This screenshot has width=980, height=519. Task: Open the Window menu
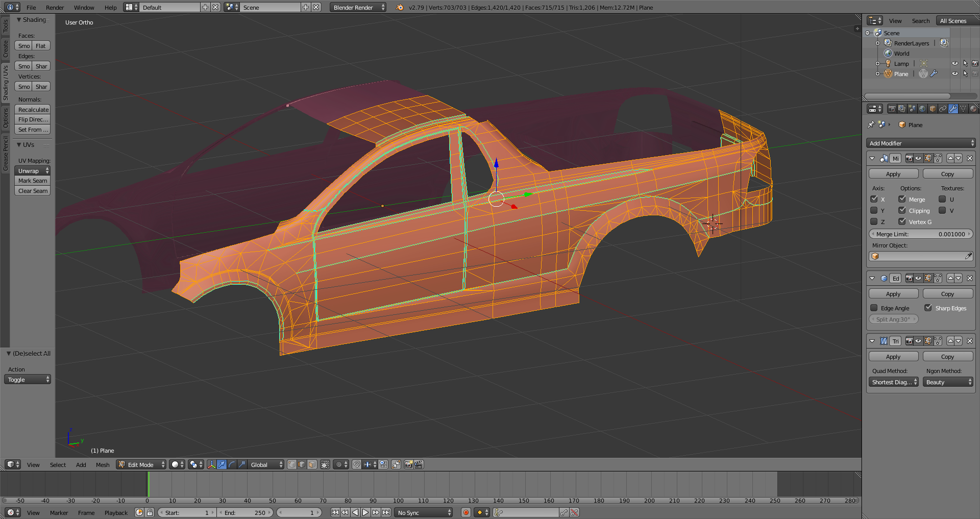coord(84,7)
